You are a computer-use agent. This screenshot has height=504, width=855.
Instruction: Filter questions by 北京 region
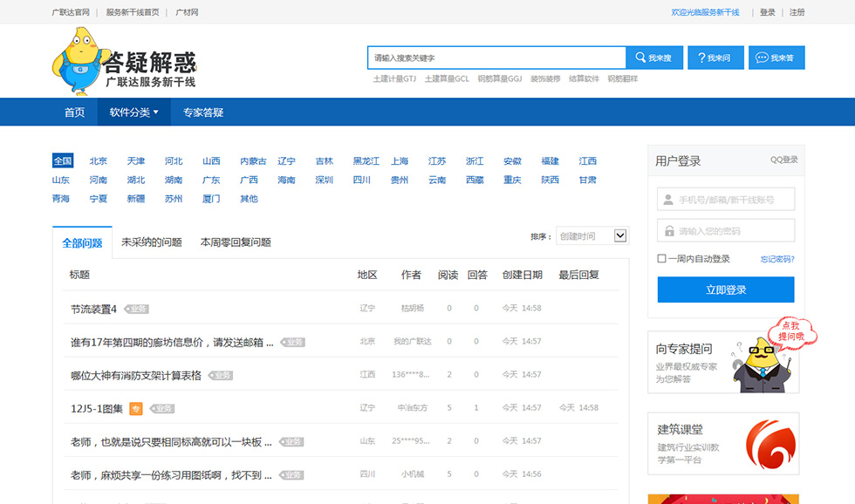[x=99, y=160]
